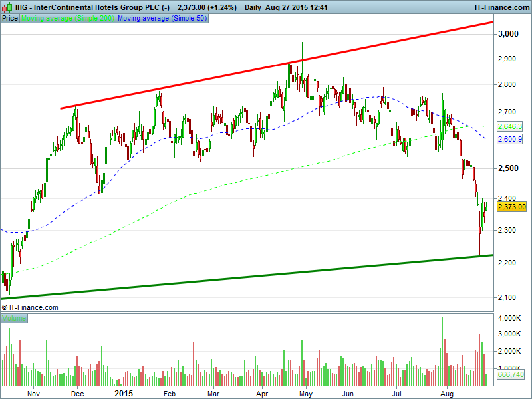Select the Moving average (Simple 200) label
Screen dimensions: 532x399
tap(68, 18)
